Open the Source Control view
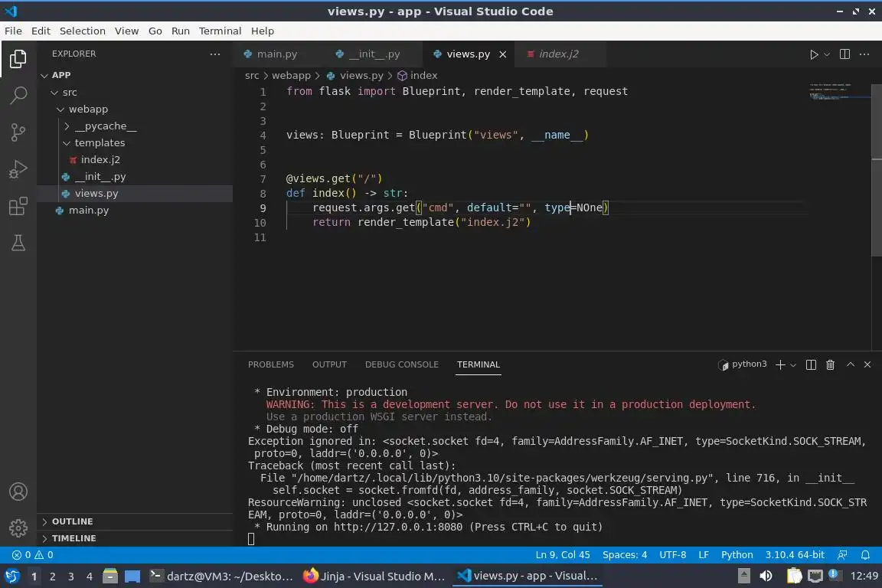This screenshot has width=882, height=588. point(18,132)
